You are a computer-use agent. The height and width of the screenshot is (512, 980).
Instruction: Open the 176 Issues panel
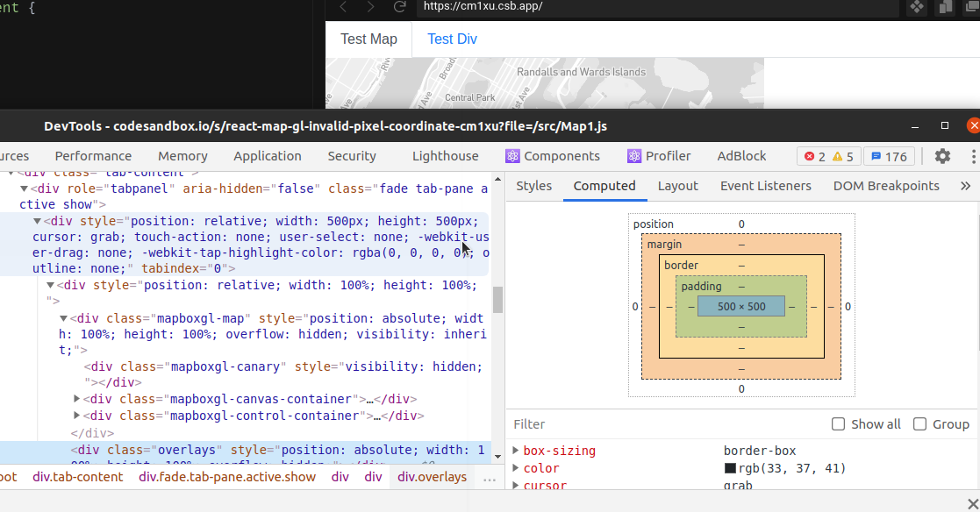[x=889, y=155]
